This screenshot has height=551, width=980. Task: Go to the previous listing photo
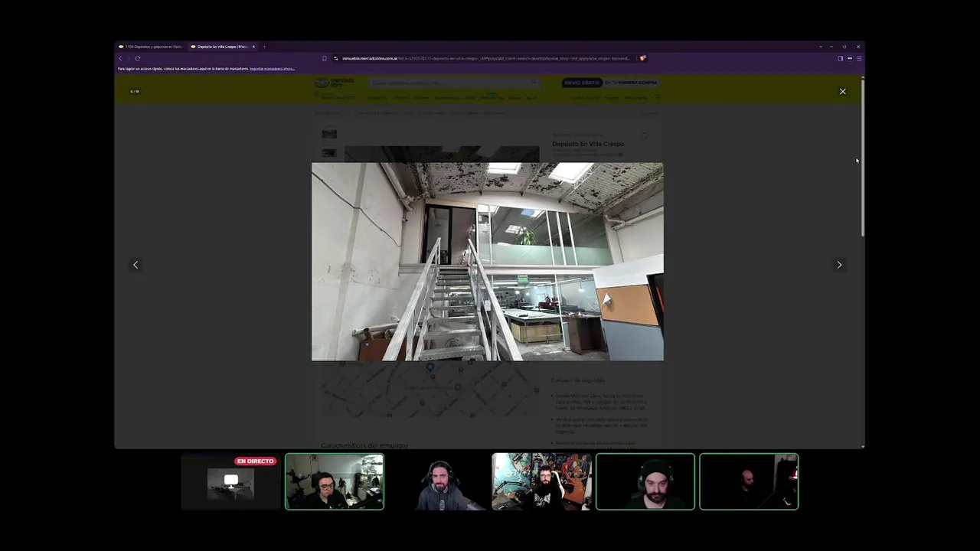pyautogui.click(x=136, y=265)
